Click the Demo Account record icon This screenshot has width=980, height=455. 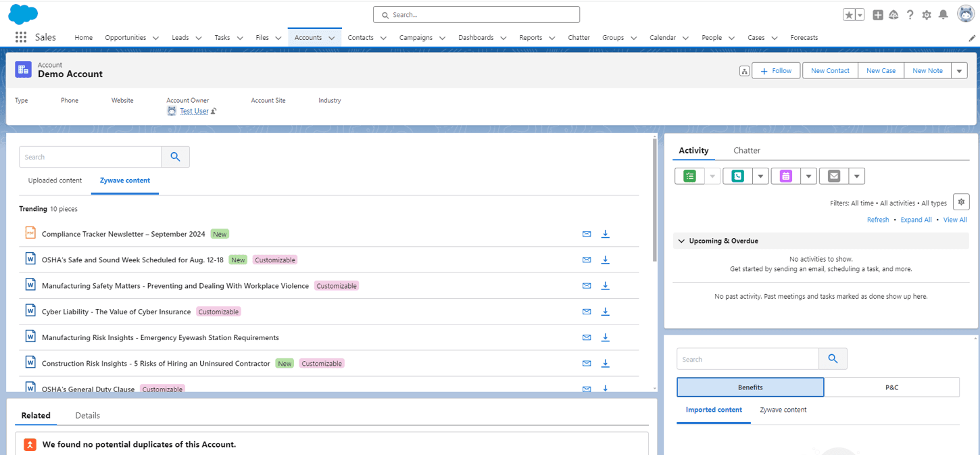(x=24, y=70)
